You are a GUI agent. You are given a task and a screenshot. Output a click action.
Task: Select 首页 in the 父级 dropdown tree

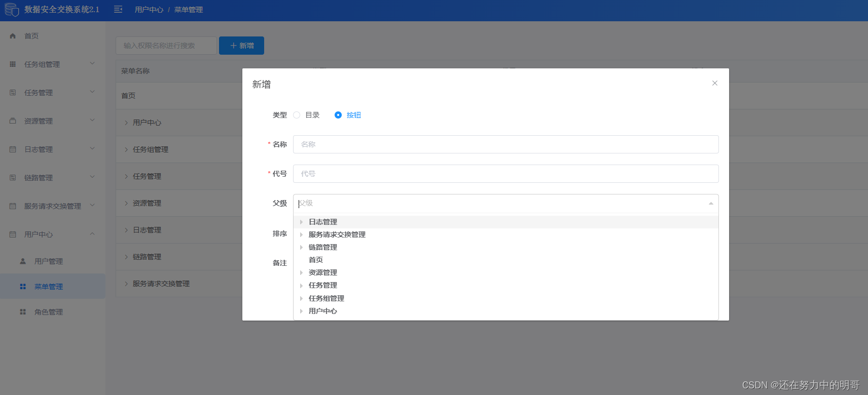(316, 260)
